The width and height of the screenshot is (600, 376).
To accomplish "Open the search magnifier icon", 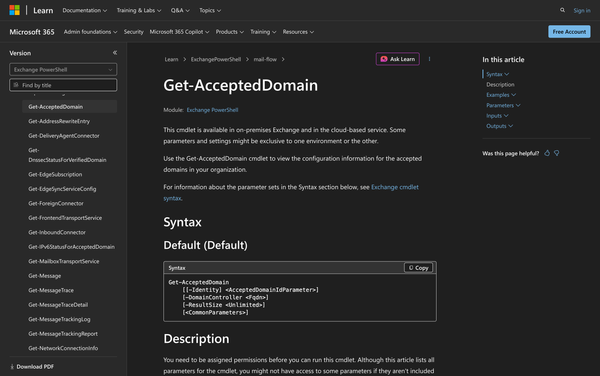I will coord(562,10).
